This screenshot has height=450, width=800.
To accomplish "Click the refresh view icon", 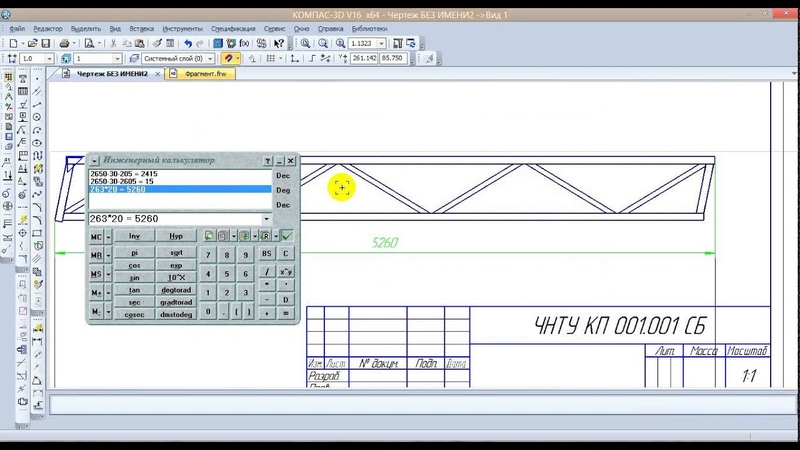I will [411, 43].
